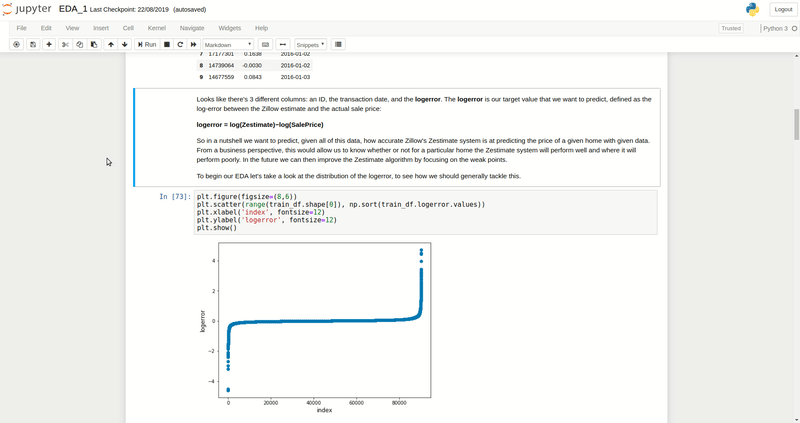The image size is (800, 423).
Task: Click the date 2016-01-03 cell
Action: click(295, 77)
